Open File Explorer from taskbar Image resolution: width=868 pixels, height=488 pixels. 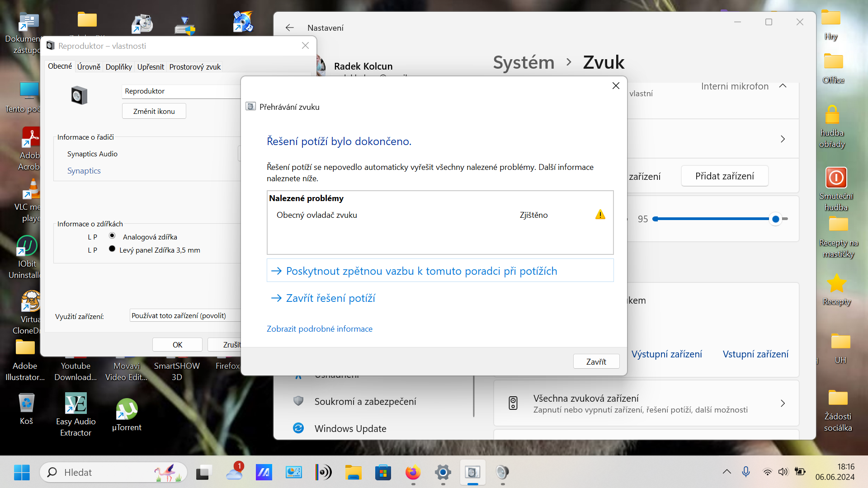pos(353,473)
